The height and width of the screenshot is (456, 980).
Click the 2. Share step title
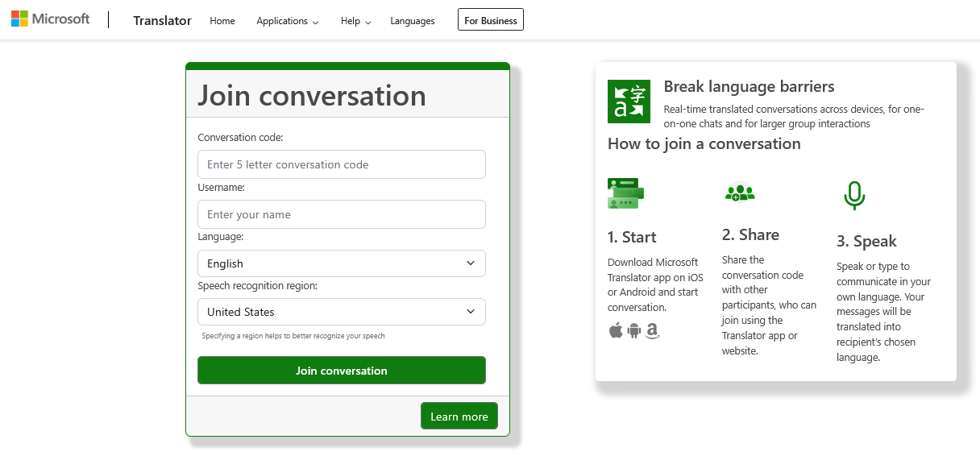750,234
